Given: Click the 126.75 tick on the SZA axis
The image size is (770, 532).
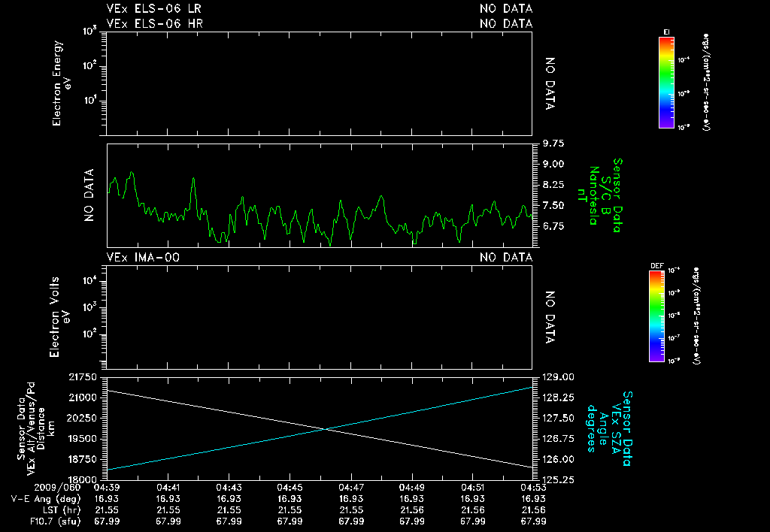Looking at the screenshot, I should (x=558, y=439).
